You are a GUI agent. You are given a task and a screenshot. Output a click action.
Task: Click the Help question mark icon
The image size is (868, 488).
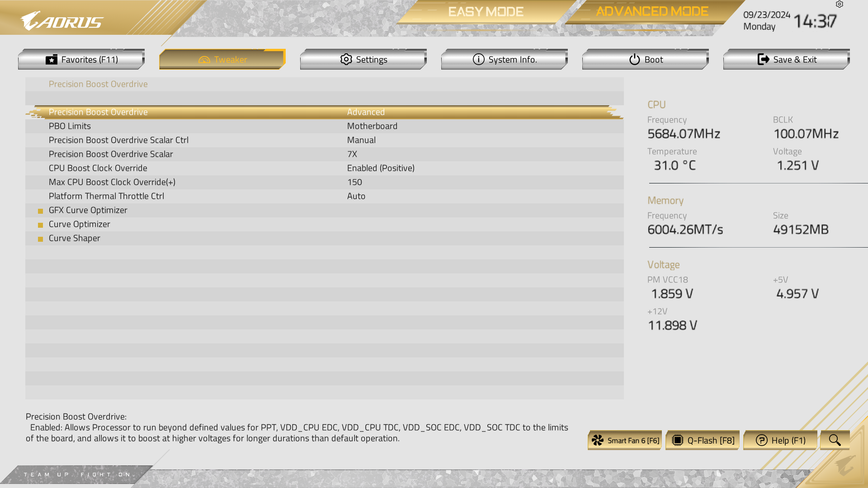[x=761, y=441]
